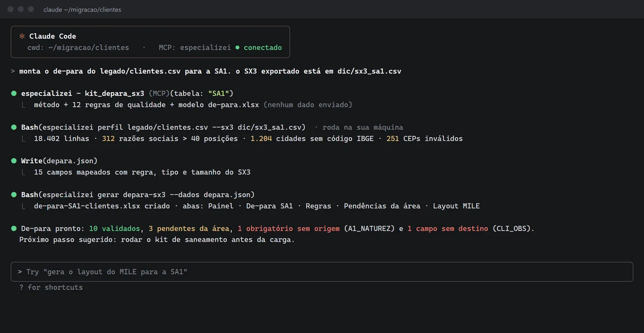Click the "cwd: ~/migracao/clientes" path
The image size is (644, 333).
point(78,47)
